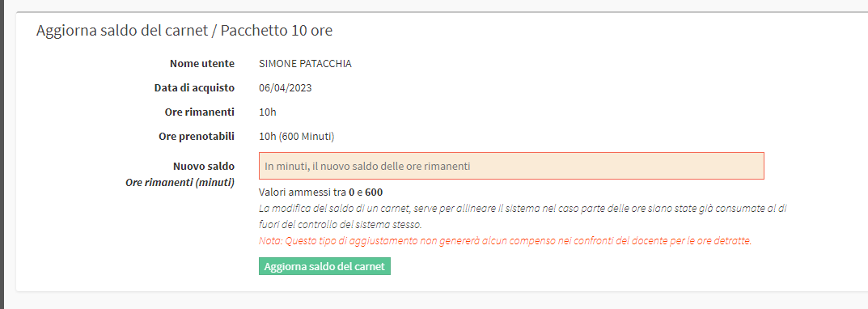The width and height of the screenshot is (868, 309).
Task: Select the page heading mentioning Pacchetto 10 ore
Action: [184, 31]
